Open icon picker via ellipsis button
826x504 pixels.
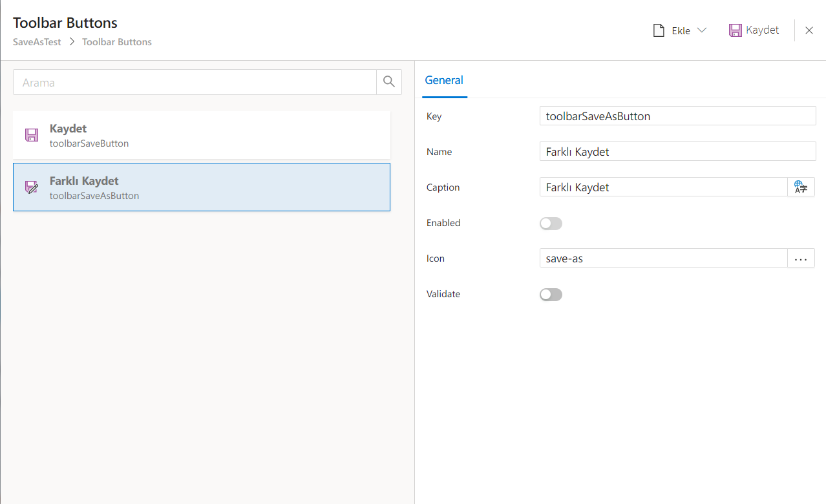pos(801,258)
